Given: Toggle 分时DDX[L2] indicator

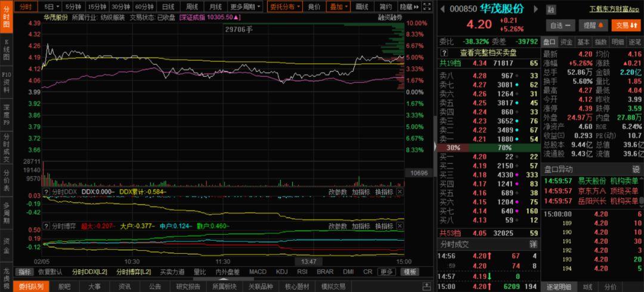Looking at the screenshot, I should [89, 272].
